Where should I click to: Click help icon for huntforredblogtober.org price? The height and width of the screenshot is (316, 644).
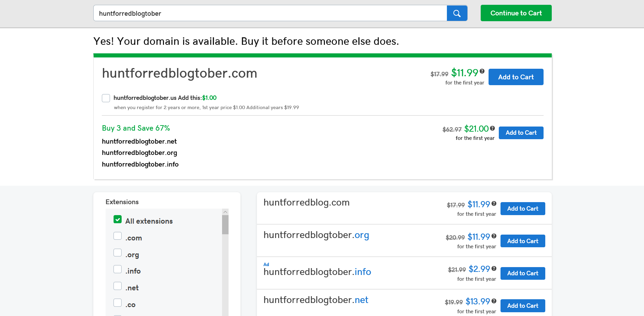pyautogui.click(x=494, y=236)
